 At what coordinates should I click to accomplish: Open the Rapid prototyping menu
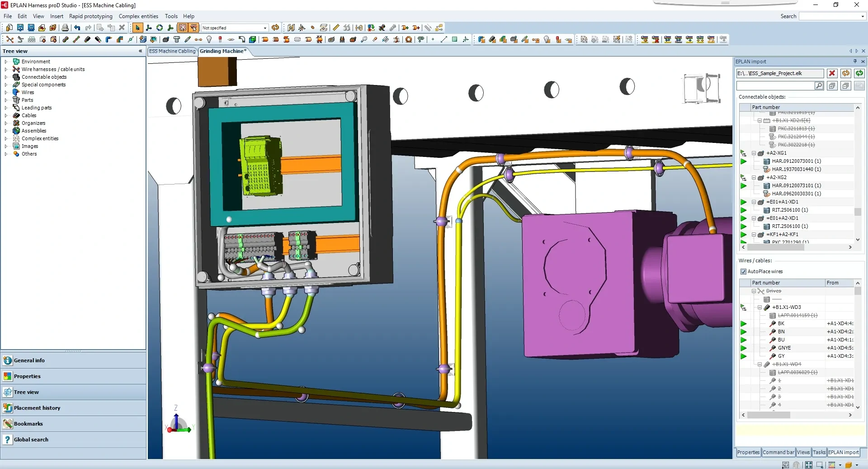tap(91, 16)
